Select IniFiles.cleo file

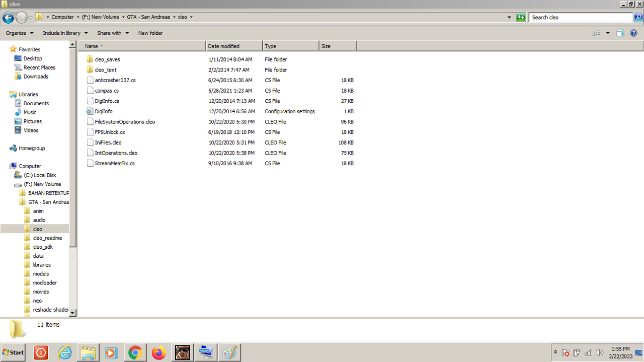click(108, 143)
